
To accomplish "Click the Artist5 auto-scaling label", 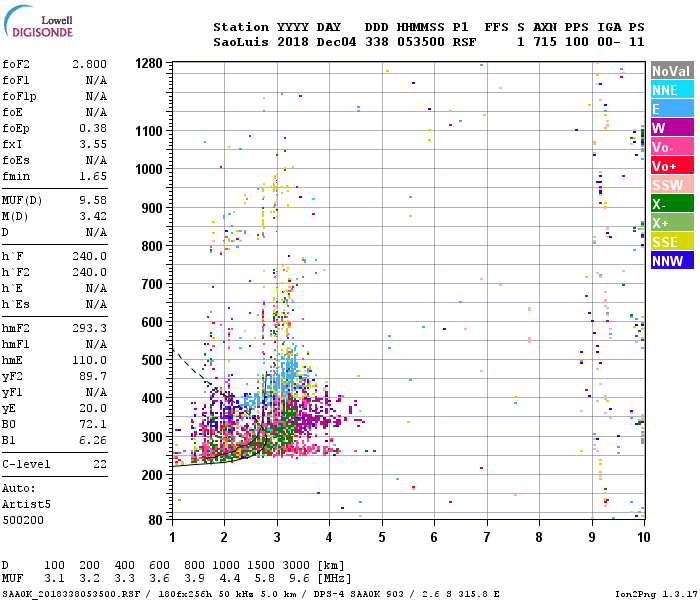I will 26,504.
